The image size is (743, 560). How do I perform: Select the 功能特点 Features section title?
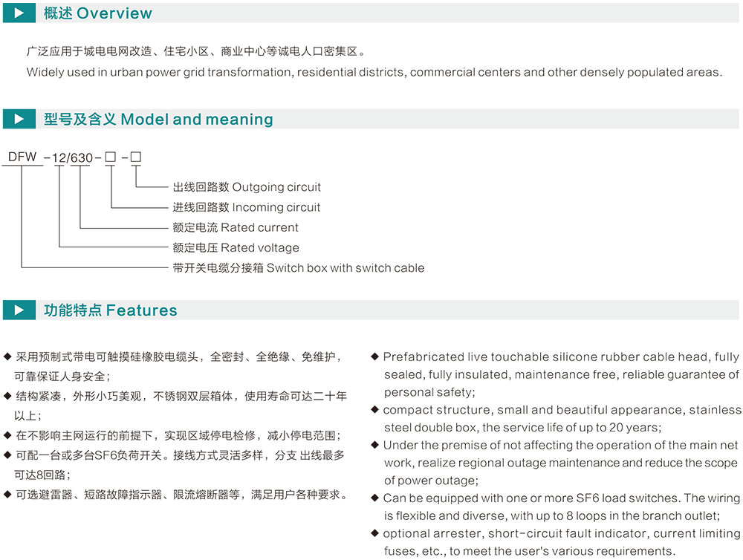pos(111,310)
